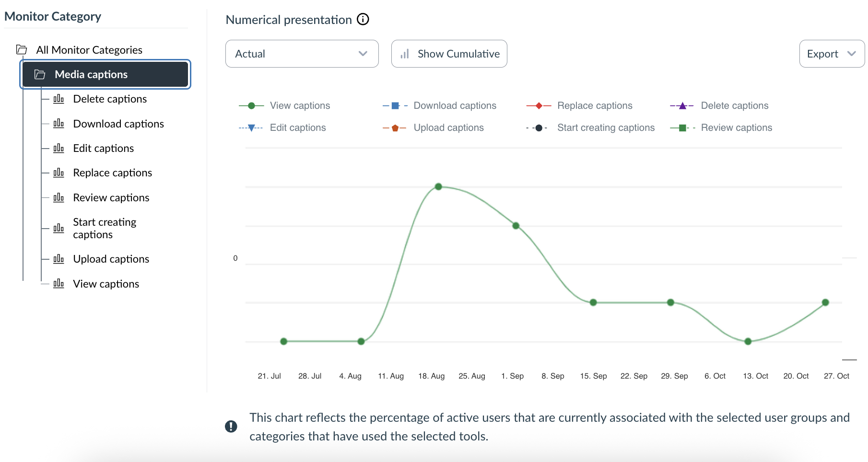Viewport: 868px width, 462px height.
Task: Click the chart icon beside Download captions
Action: [x=59, y=124]
